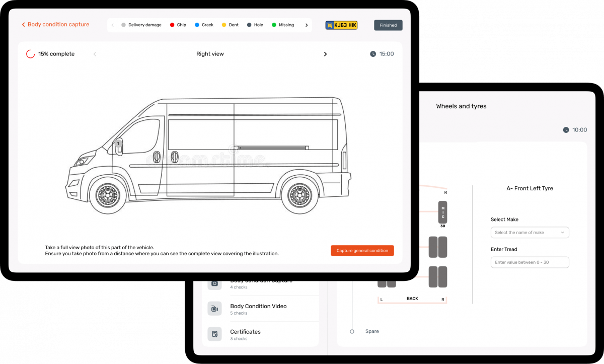The image size is (604, 364).
Task: Click the van illustration rear wheel
Action: [300, 195]
